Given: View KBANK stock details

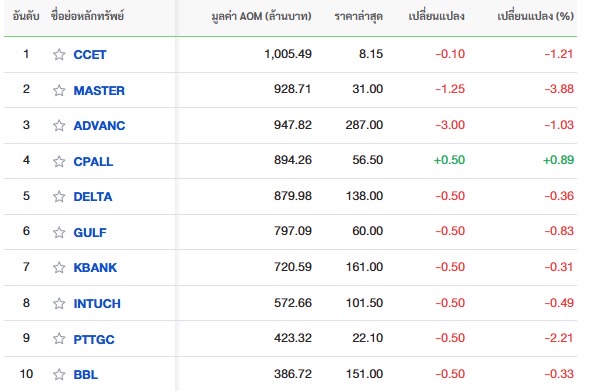Looking at the screenshot, I should click(95, 268).
